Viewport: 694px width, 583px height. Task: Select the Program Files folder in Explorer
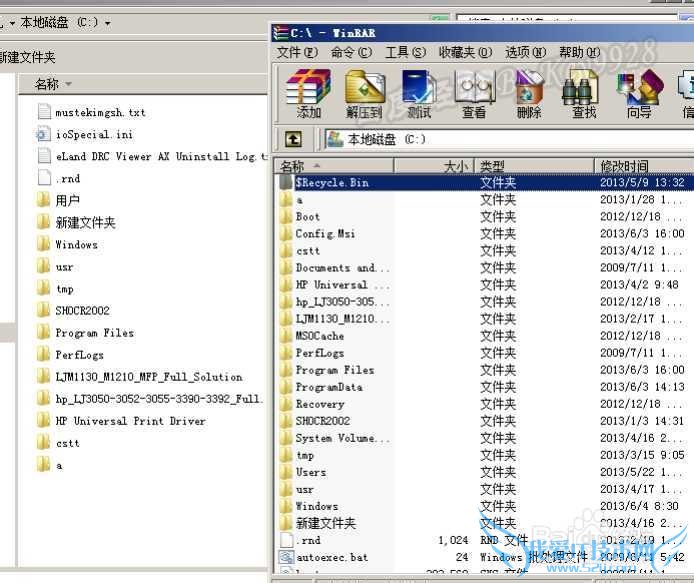pos(94,333)
